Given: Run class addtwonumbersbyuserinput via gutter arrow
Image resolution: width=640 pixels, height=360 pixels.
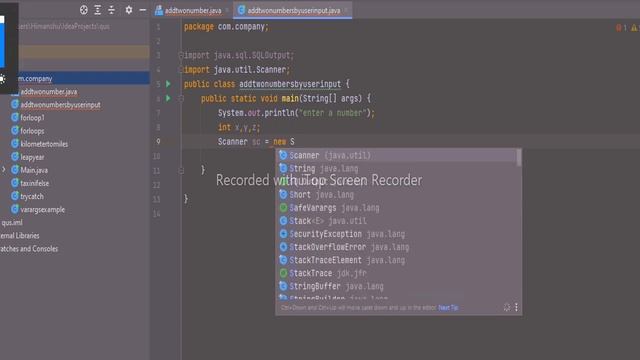Looking at the screenshot, I should point(168,84).
